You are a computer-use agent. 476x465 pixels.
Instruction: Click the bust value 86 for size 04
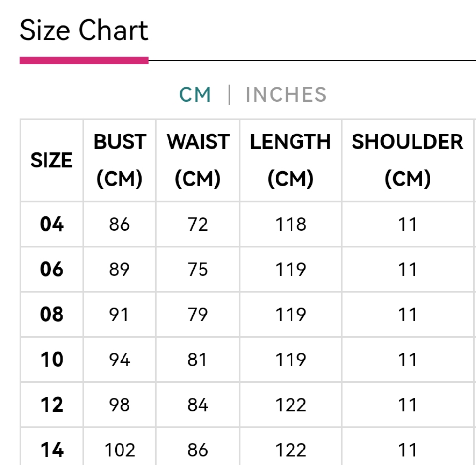(x=120, y=225)
